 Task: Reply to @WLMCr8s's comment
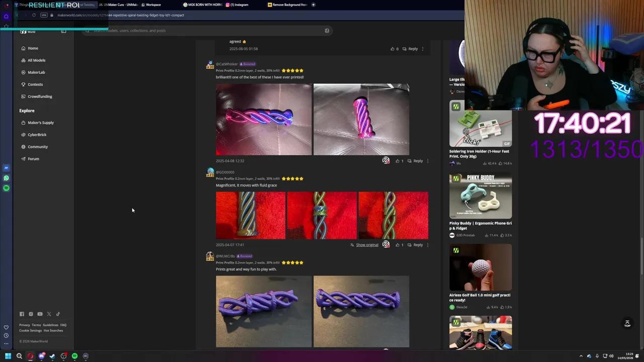[x=418, y=352]
